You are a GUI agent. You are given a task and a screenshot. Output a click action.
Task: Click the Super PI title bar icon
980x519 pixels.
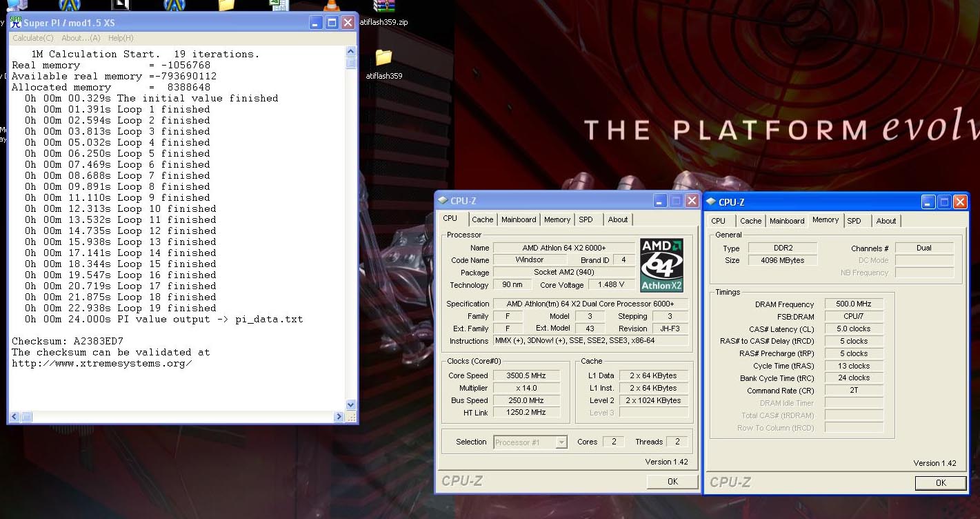click(x=15, y=22)
